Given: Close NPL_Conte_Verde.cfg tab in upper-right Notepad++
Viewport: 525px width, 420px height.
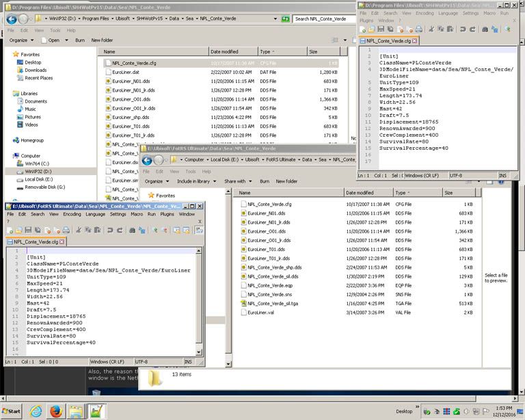Looking at the screenshot, I should (414, 41).
